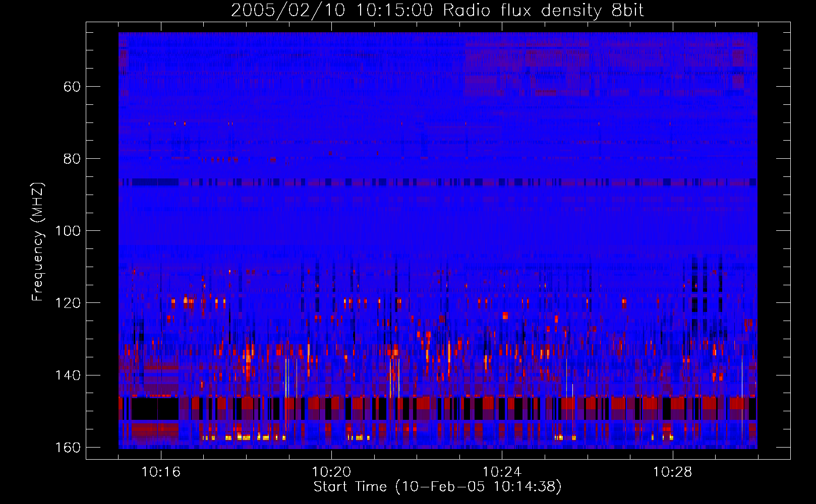Click the 10:20 time tick label
Image resolution: width=816 pixels, height=504 pixels.
coord(331,472)
